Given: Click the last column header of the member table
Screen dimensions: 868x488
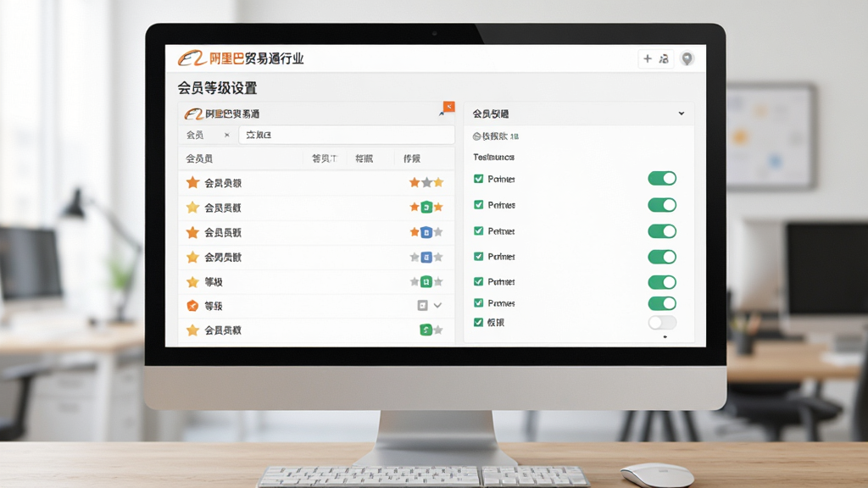Looking at the screenshot, I should pos(412,158).
